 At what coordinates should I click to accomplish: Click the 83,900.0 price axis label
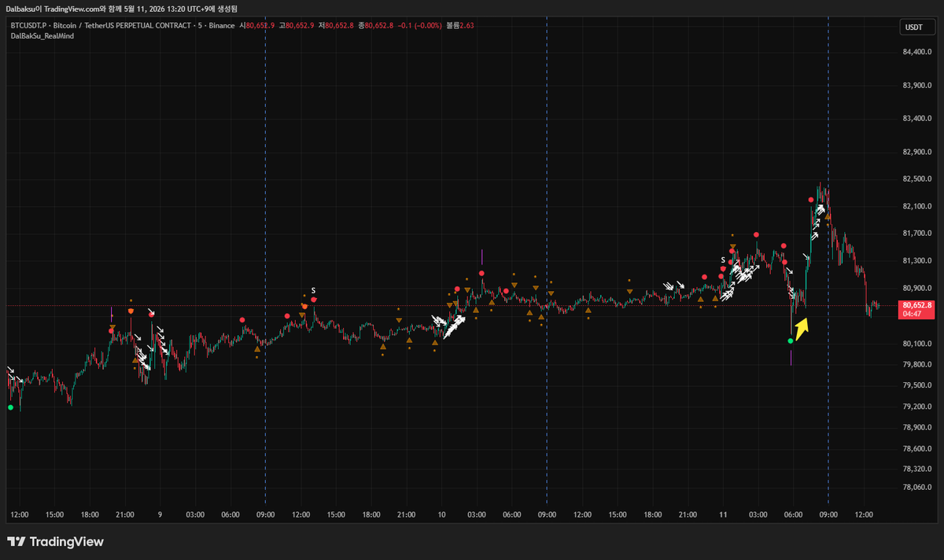coord(916,85)
